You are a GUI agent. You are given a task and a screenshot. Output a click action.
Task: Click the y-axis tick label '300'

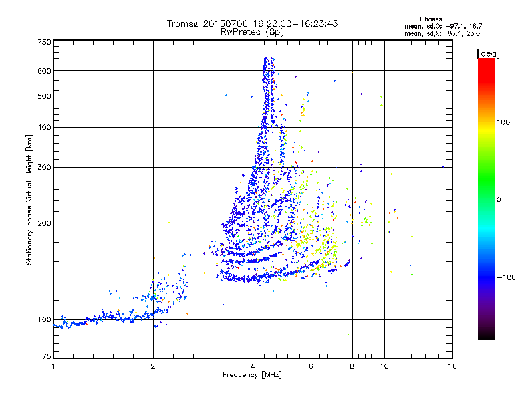45,167
